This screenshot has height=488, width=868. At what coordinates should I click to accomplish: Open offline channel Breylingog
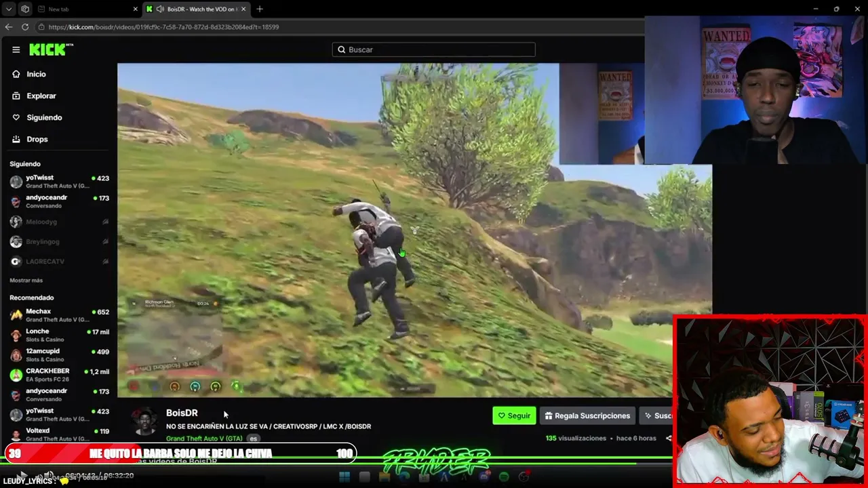coord(59,241)
